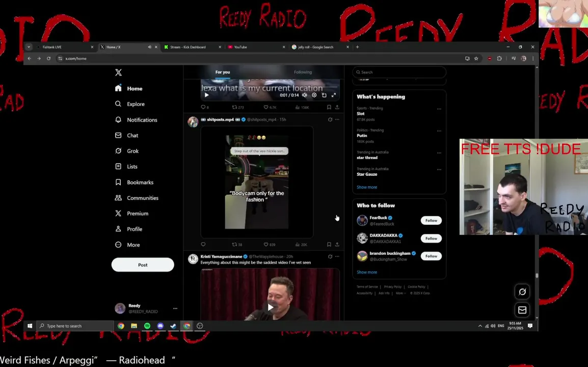
Task: Open more options for the Putin trend
Action: pos(439,131)
